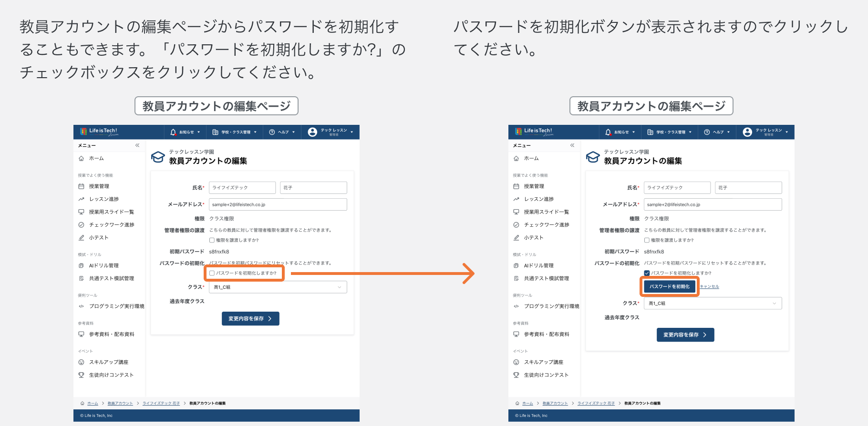The height and width of the screenshot is (426, 868).
Task: Click 変更内容を保存 button in left screenshot
Action: coord(250,318)
